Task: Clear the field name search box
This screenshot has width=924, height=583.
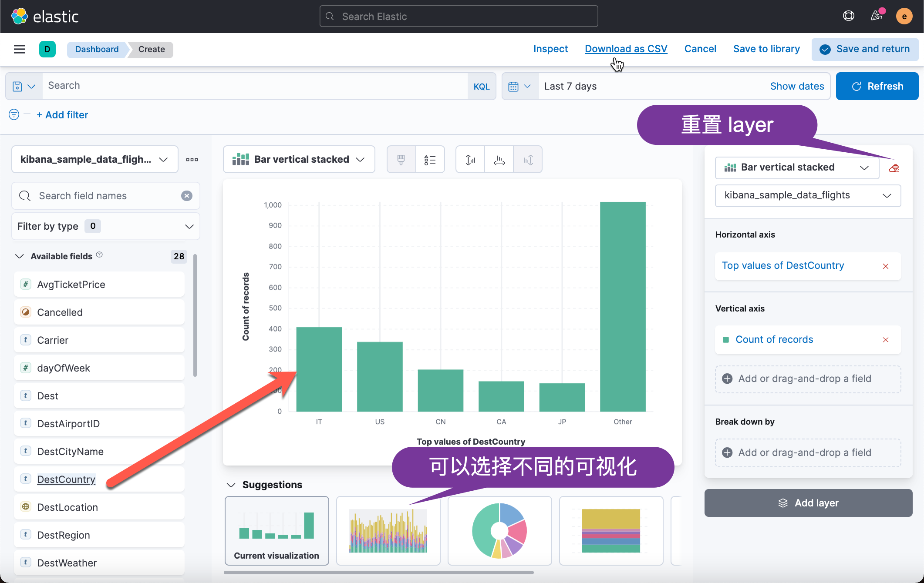Action: (x=187, y=196)
